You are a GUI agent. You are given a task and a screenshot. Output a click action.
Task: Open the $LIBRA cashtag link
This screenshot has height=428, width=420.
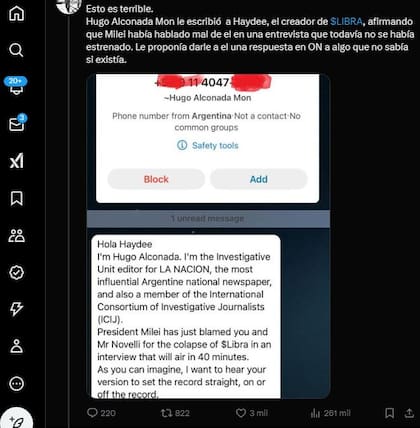(346, 22)
